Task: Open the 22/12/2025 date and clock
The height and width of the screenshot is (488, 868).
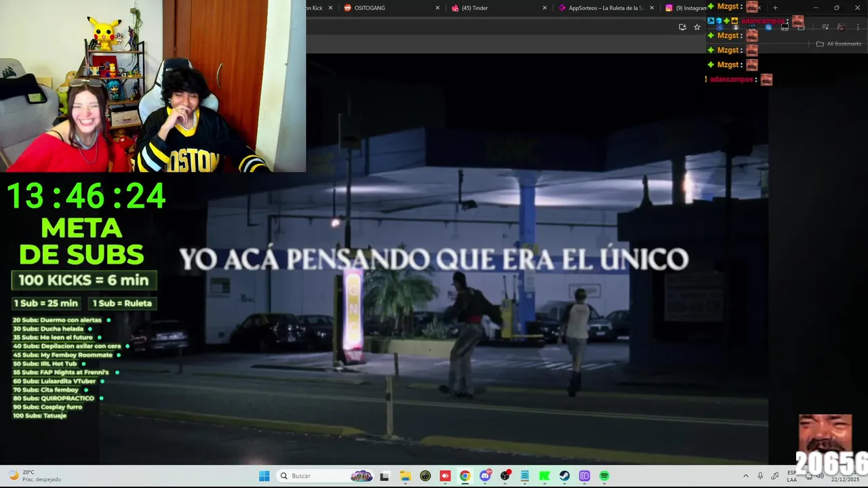Action: (x=845, y=479)
